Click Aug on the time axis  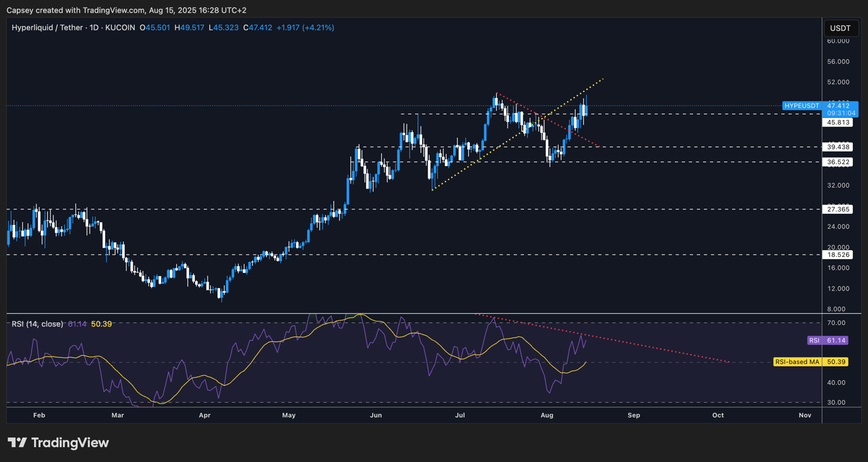547,415
